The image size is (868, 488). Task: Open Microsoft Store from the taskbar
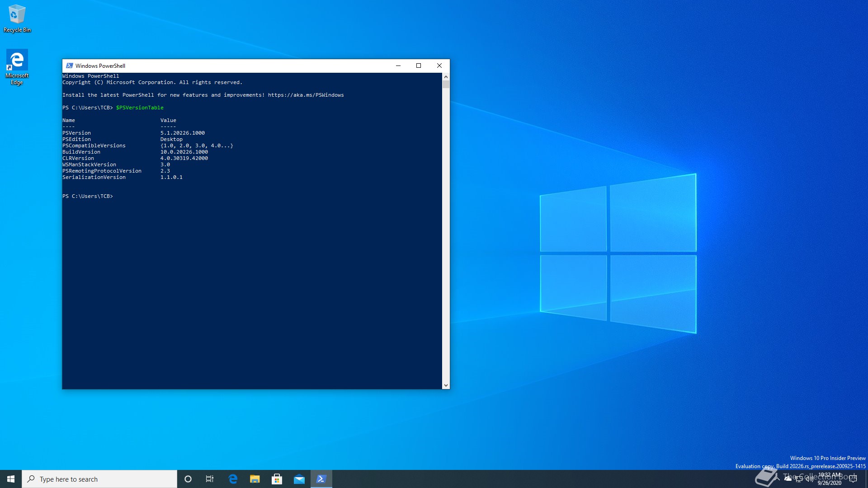point(277,479)
